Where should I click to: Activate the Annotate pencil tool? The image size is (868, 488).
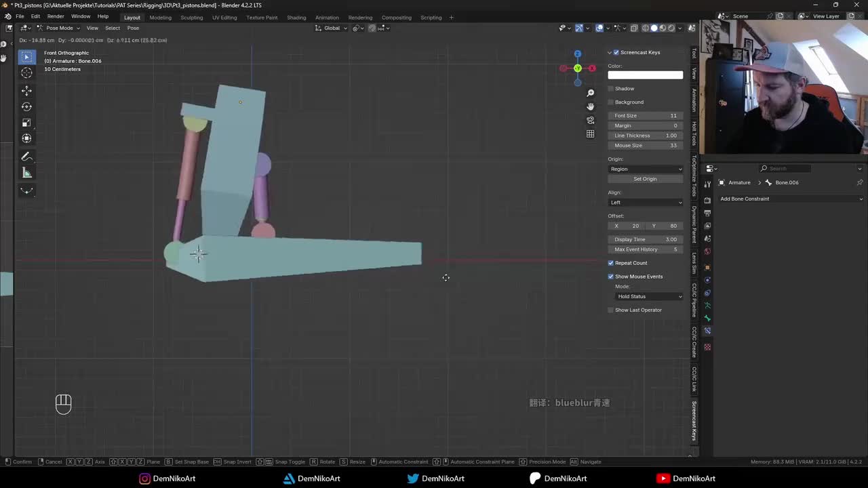(26, 157)
